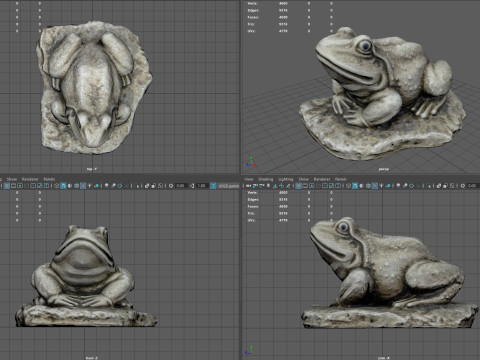The width and height of the screenshot is (480, 360).
Task: Click X-Ray Joints in front view toolbar
Action: coord(160,186)
